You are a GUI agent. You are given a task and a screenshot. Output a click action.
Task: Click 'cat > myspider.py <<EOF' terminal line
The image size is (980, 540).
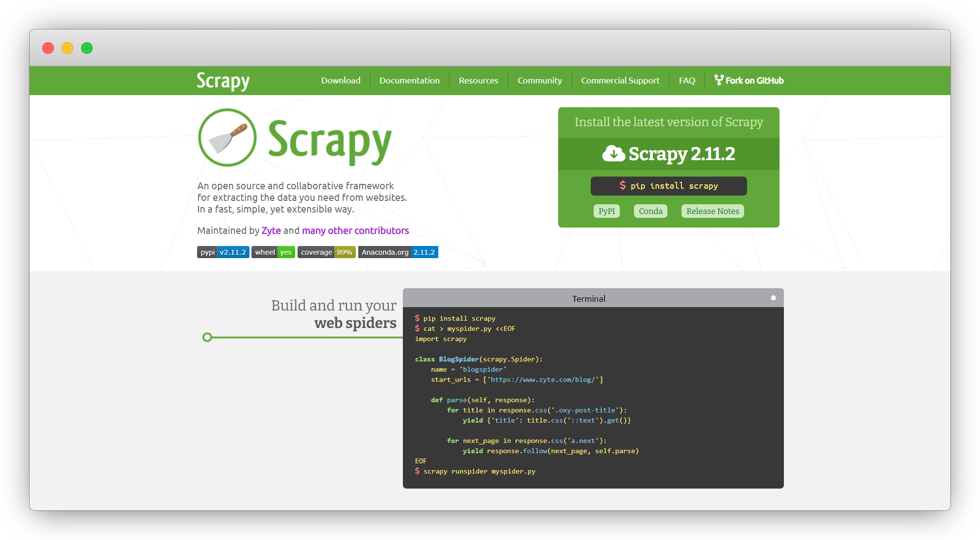[465, 328]
